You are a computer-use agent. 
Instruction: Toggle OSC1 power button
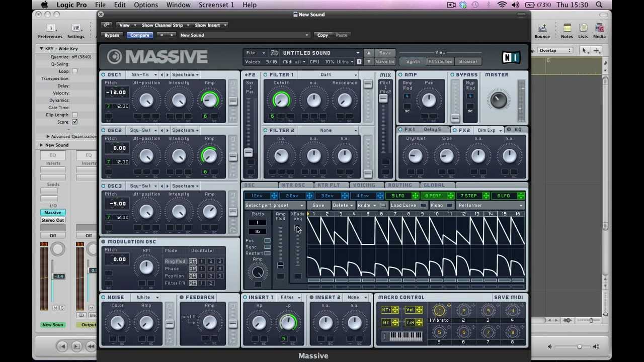click(104, 74)
